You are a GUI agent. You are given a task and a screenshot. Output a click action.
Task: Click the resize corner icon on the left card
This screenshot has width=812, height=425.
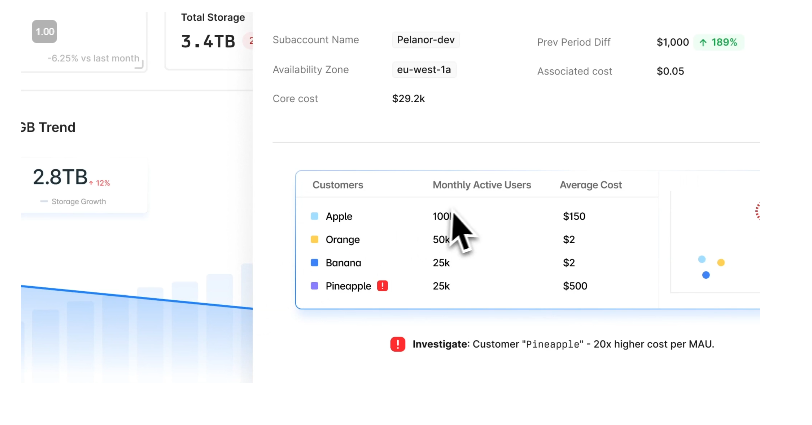point(138,64)
